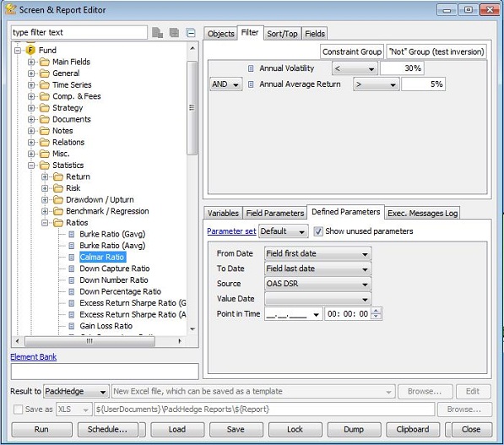Image resolution: width=504 pixels, height=445 pixels.
Task: Click the collapse-all tree icon
Action: coord(191,33)
